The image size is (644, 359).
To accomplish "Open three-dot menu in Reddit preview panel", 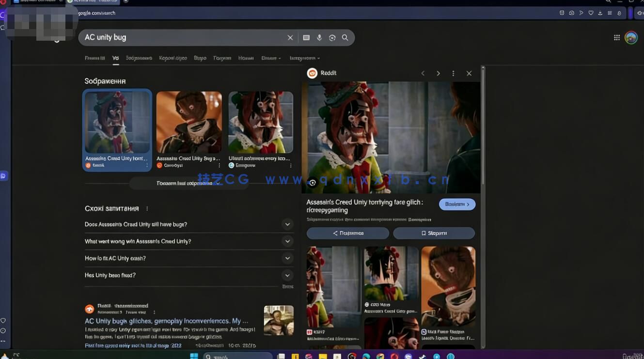I will point(453,73).
